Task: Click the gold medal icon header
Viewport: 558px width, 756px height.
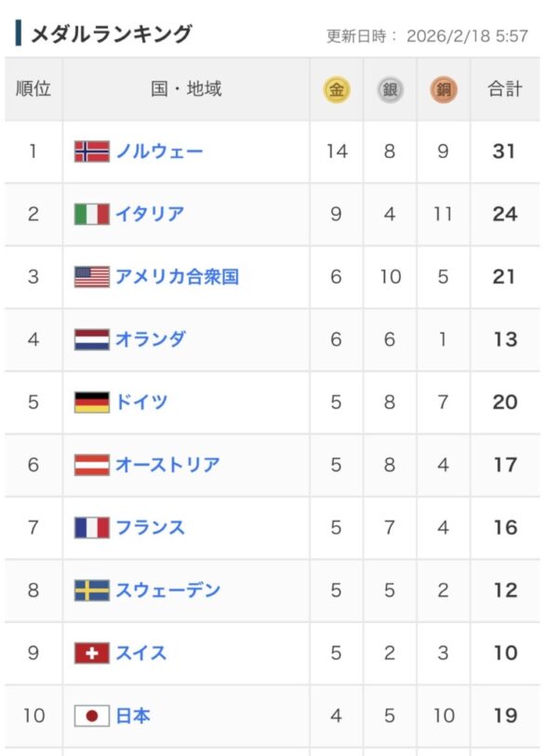Action: pyautogui.click(x=336, y=90)
